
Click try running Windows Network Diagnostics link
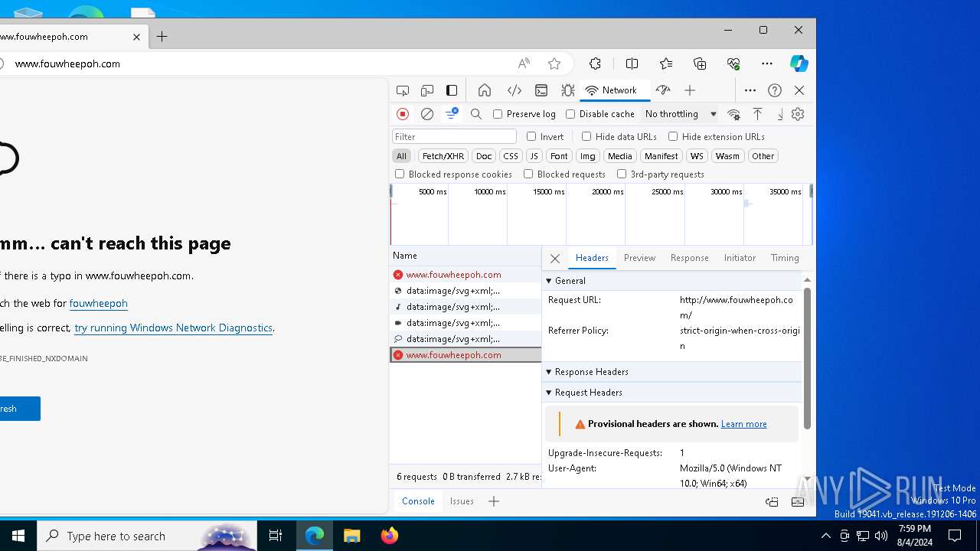coord(173,328)
